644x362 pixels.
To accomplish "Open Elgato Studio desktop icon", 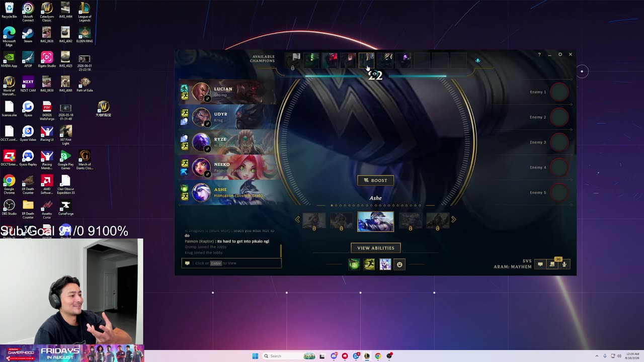I will (47, 60).
